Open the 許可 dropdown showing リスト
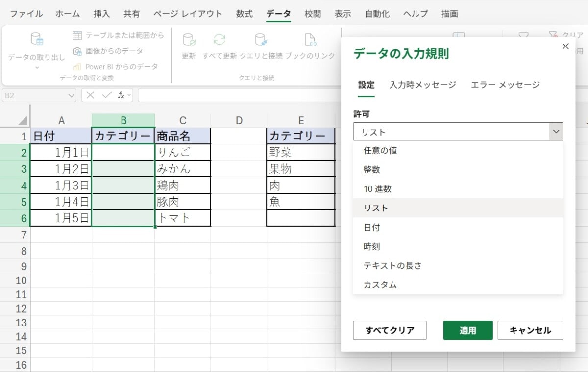 point(458,131)
